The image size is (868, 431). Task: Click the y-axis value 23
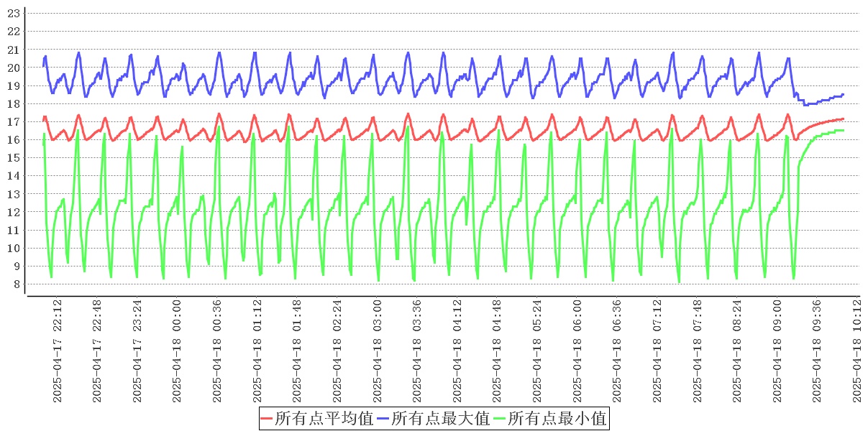coord(12,13)
